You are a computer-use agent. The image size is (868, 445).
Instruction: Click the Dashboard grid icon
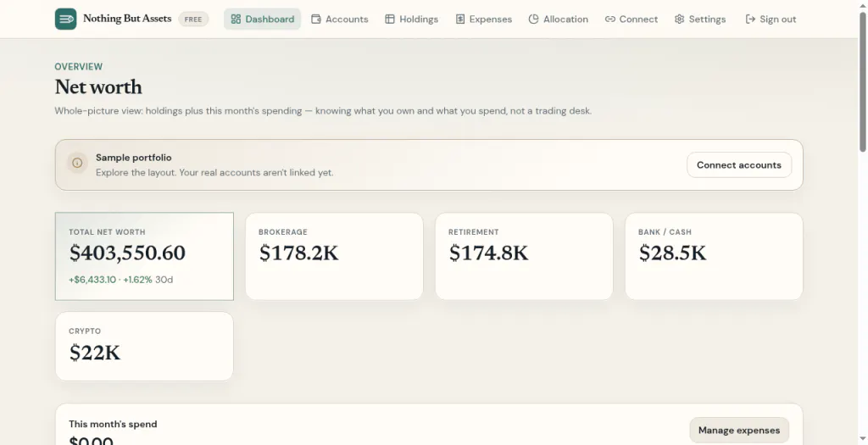coord(236,19)
